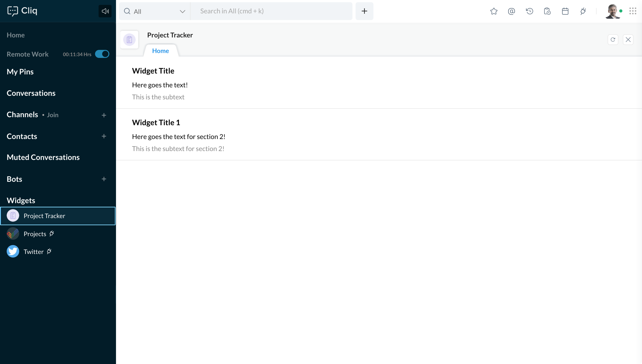Click "Here goes the text!" line

pos(160,85)
